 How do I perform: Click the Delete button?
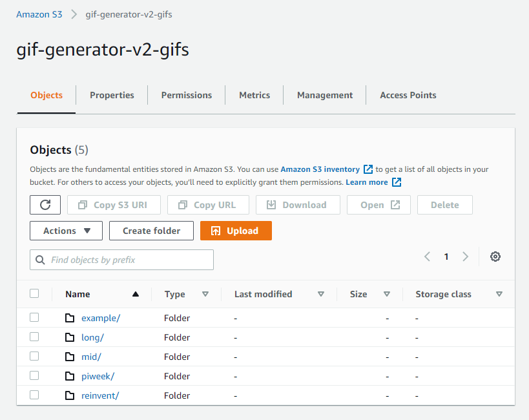point(445,205)
